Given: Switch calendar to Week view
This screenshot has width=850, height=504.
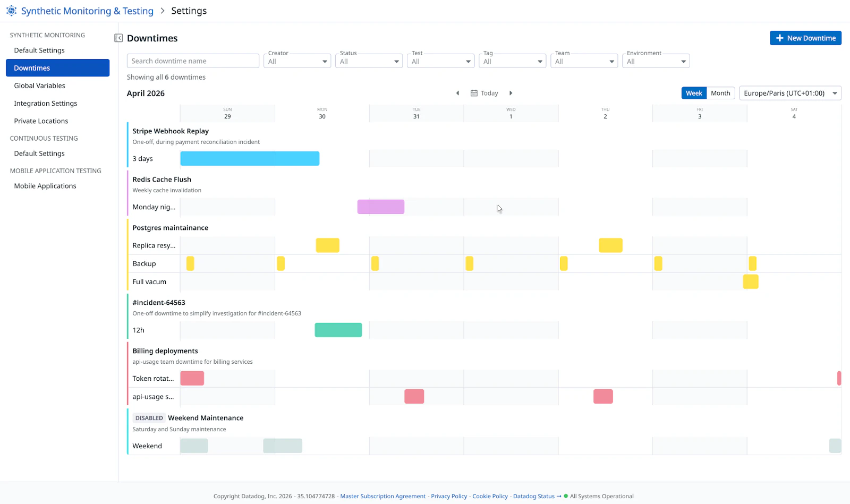Looking at the screenshot, I should click(693, 93).
